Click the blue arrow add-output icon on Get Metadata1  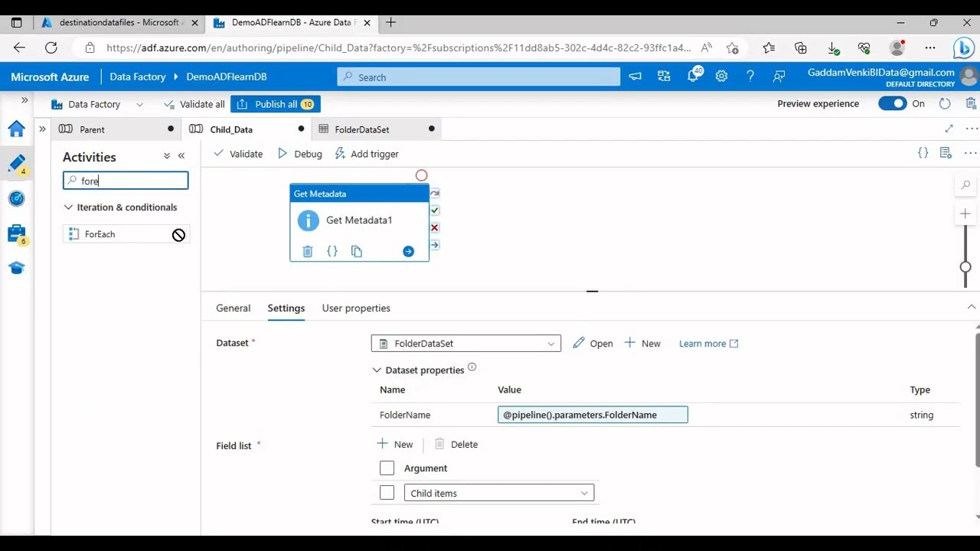[408, 252]
